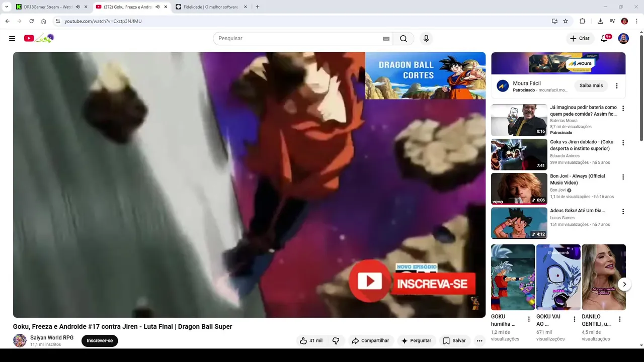Close the DR18Gamer Stream tab
Viewport: 644px width, 362px height.
86,7
